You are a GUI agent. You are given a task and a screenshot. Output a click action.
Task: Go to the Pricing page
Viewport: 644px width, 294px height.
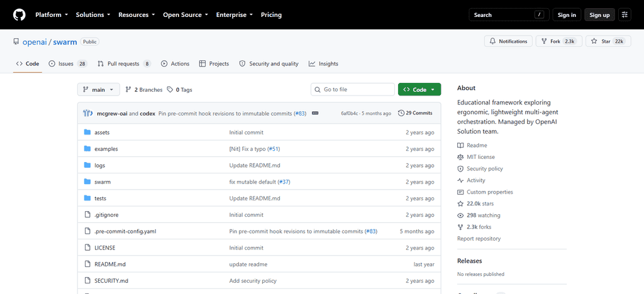(x=272, y=14)
